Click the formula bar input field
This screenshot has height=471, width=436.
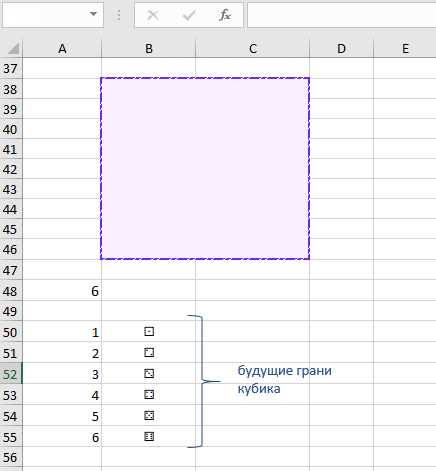(x=342, y=15)
